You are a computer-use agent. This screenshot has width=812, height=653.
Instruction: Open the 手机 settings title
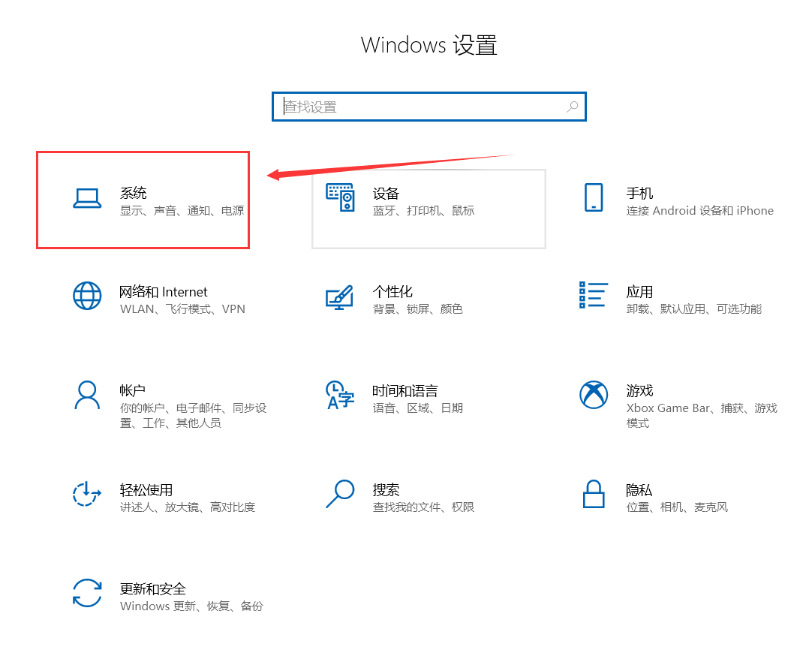pos(639,193)
